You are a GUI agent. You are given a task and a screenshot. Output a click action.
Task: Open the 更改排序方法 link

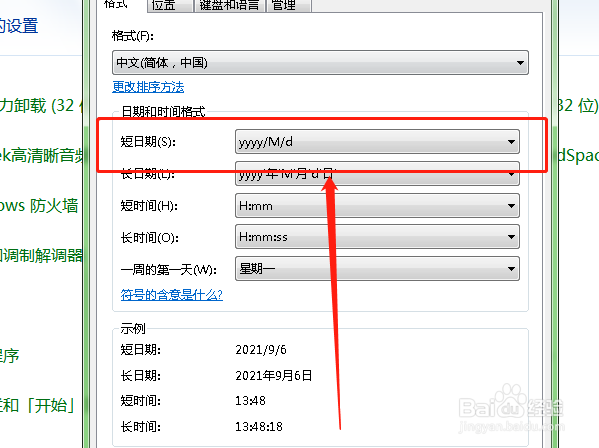point(148,87)
